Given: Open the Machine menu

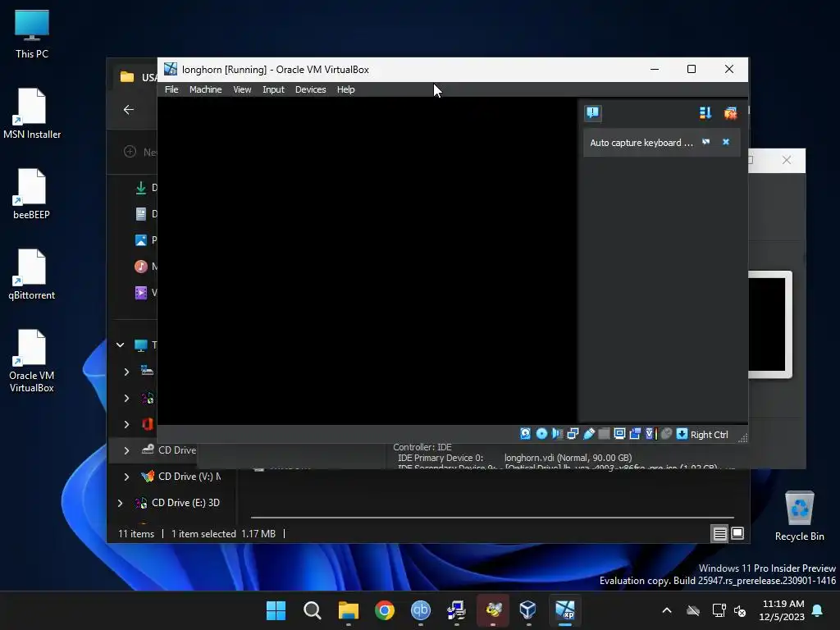Looking at the screenshot, I should (205, 89).
